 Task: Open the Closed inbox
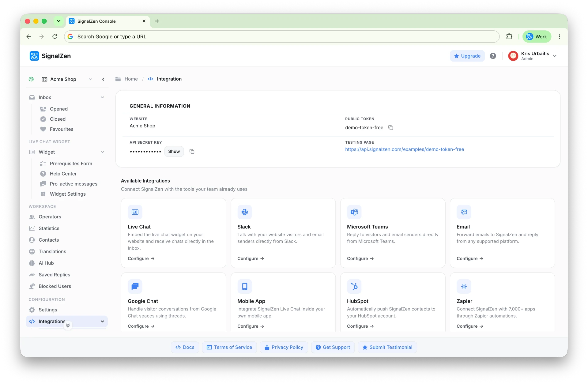pyautogui.click(x=58, y=119)
